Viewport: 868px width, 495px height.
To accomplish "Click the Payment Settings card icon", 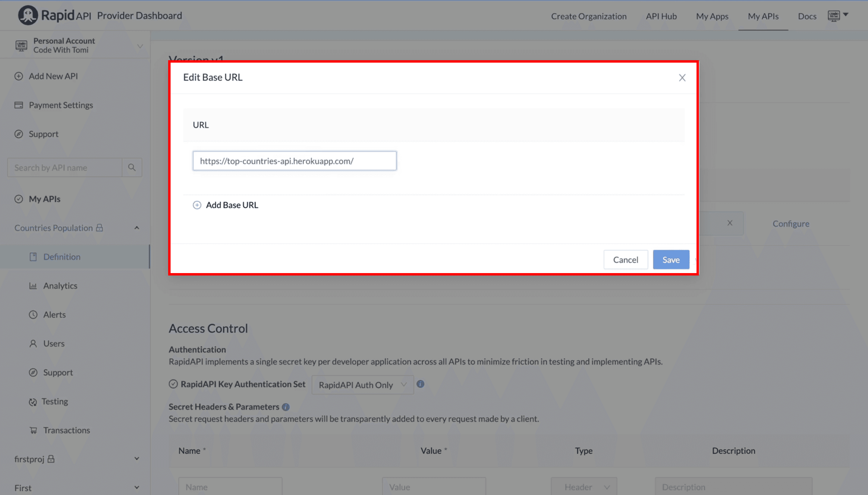I will pos(19,105).
